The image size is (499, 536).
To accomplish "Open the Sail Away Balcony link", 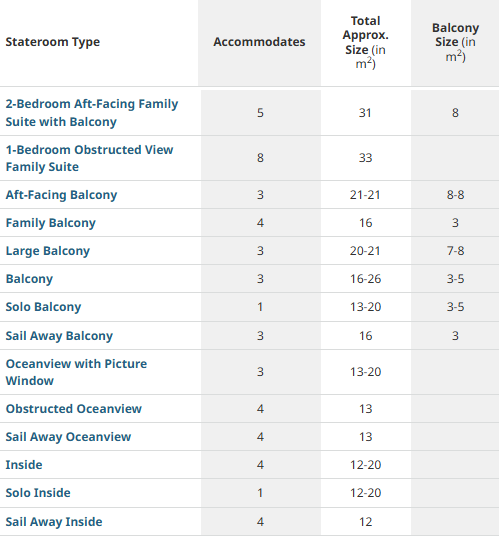I will point(59,336).
